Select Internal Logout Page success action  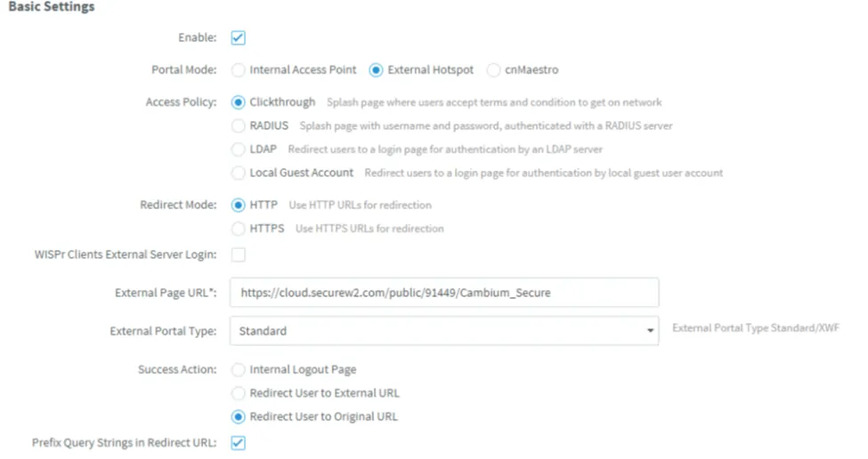(238, 369)
